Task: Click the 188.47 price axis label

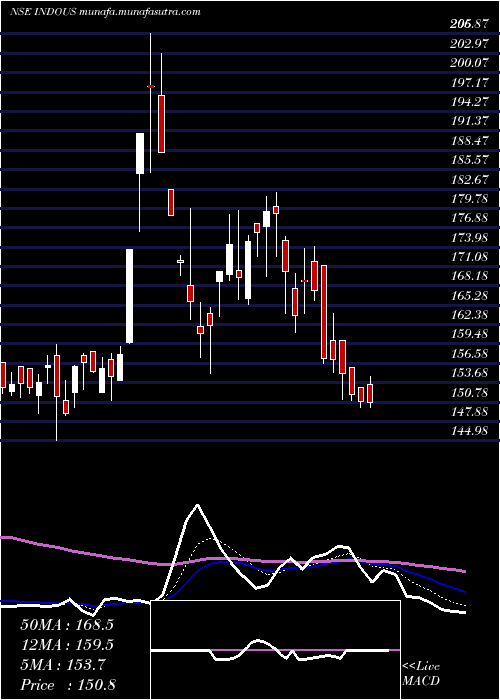Action: 469,141
